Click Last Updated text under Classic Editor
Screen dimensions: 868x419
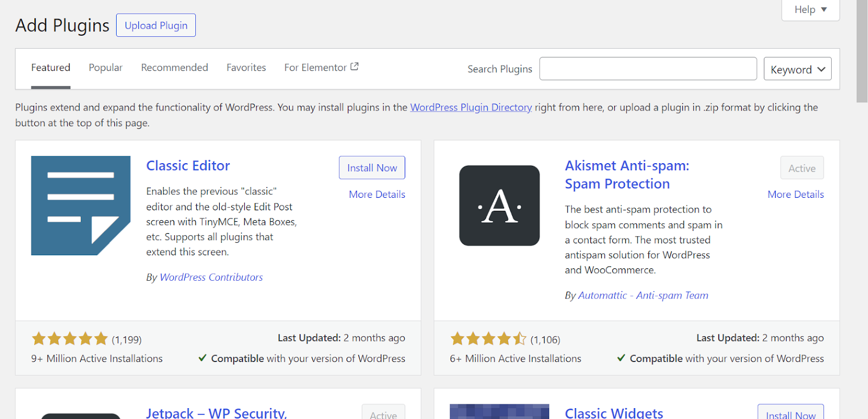click(x=341, y=338)
